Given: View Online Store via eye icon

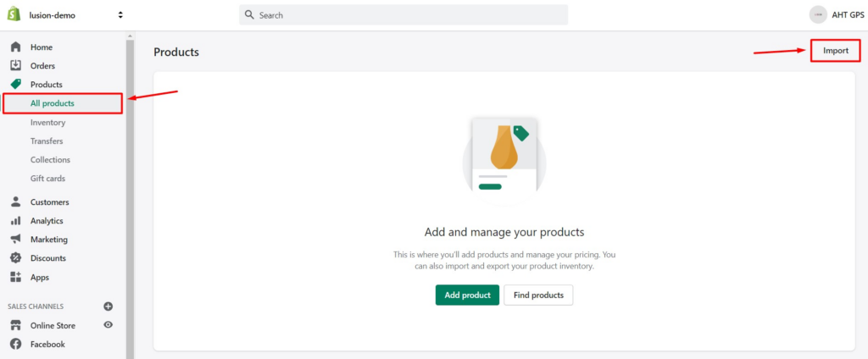Looking at the screenshot, I should (x=108, y=324).
